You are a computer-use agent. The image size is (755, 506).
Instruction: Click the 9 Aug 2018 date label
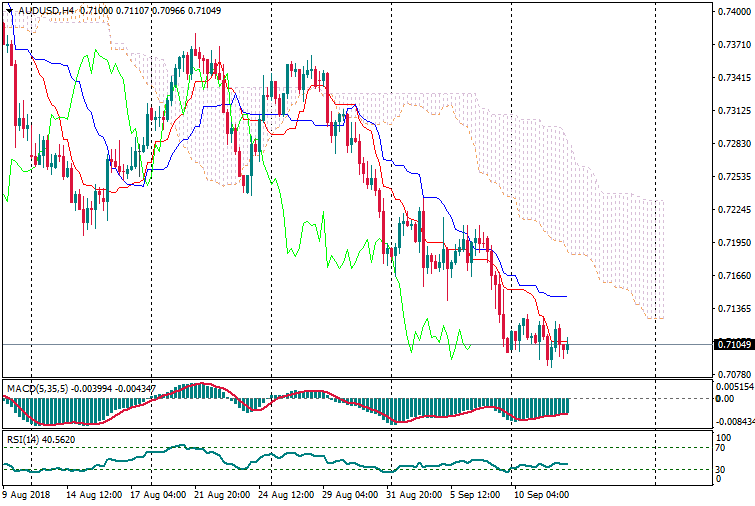click(27, 494)
